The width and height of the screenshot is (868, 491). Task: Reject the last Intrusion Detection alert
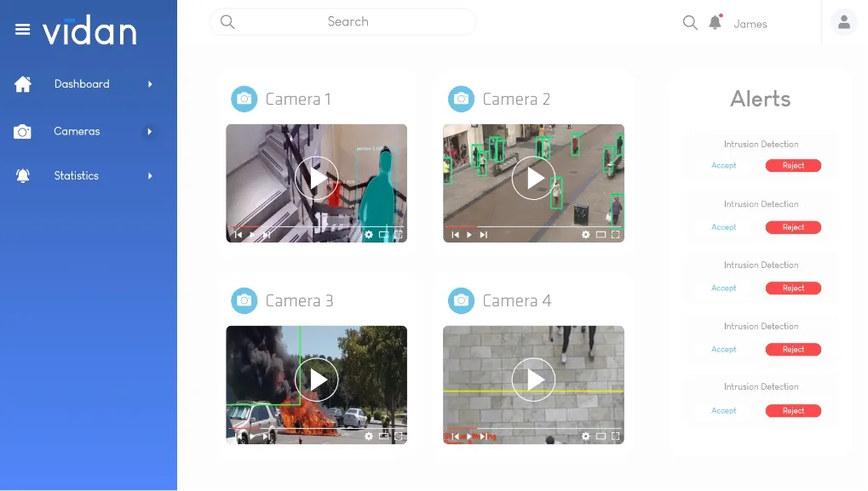point(793,410)
